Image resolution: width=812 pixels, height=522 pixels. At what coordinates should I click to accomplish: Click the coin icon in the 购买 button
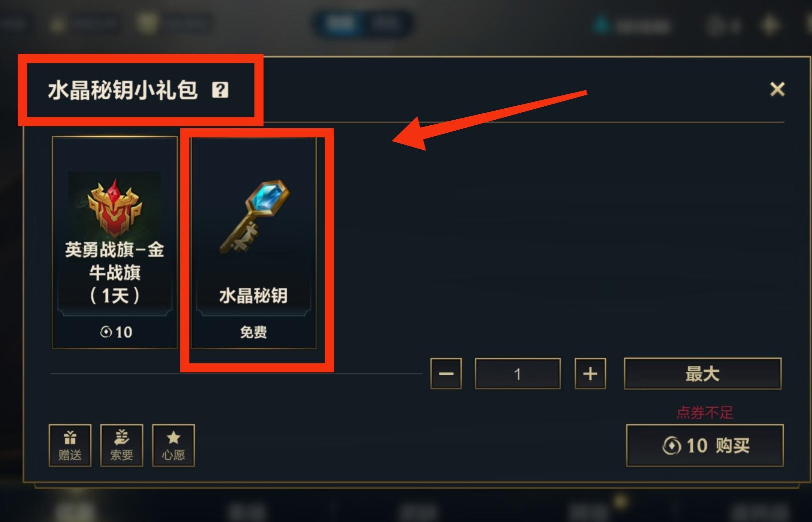(x=672, y=446)
